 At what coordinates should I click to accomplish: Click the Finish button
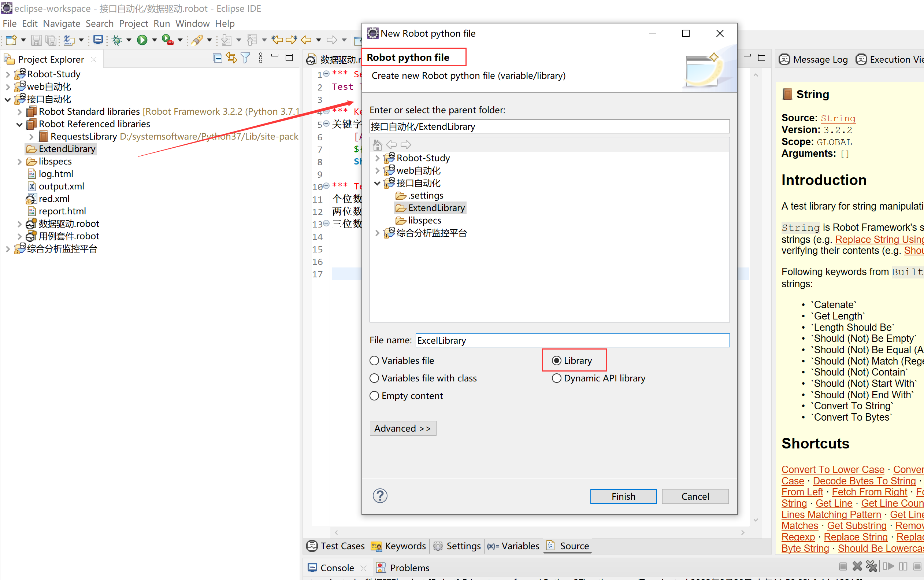click(623, 496)
